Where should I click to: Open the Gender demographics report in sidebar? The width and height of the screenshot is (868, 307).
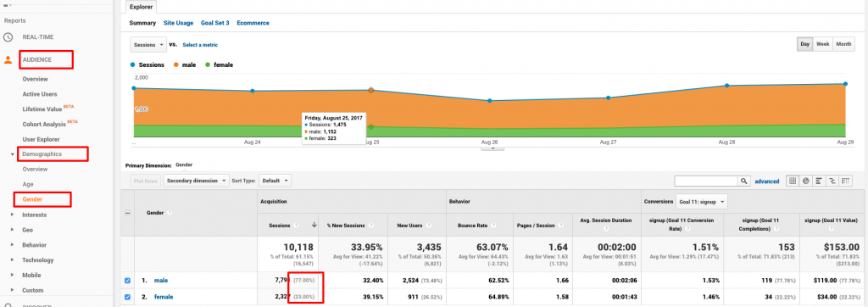(x=32, y=199)
